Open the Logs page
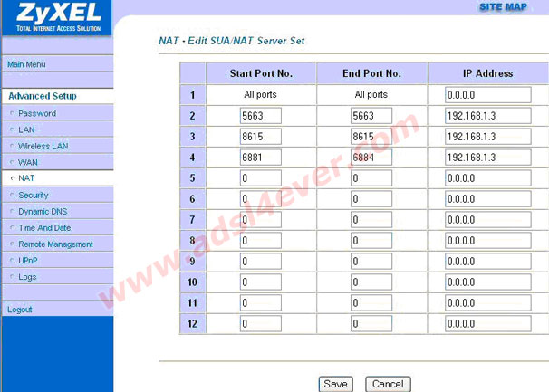Viewport: 549px width, 392px height. (x=27, y=277)
